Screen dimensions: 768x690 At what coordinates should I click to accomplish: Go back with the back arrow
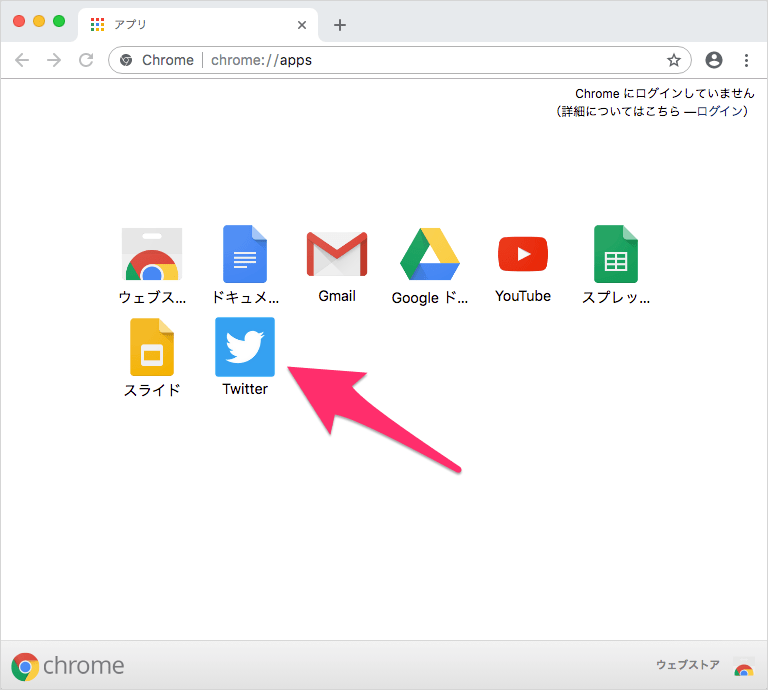click(22, 60)
